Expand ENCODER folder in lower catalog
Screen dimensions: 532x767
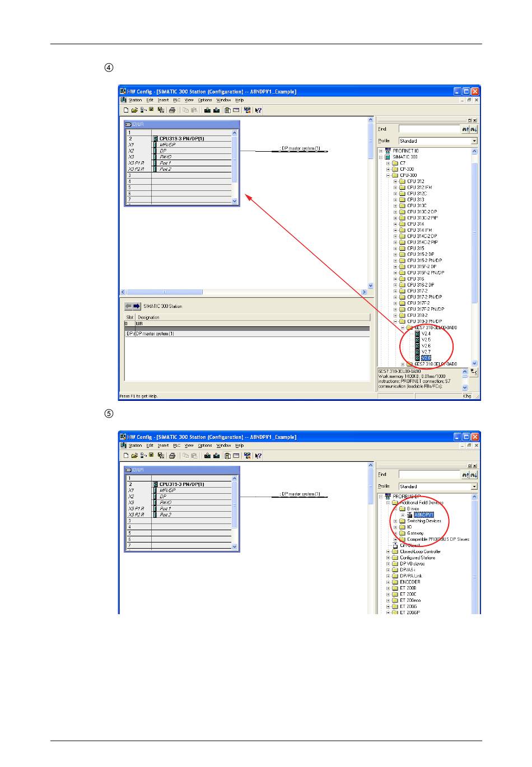pos(388,582)
